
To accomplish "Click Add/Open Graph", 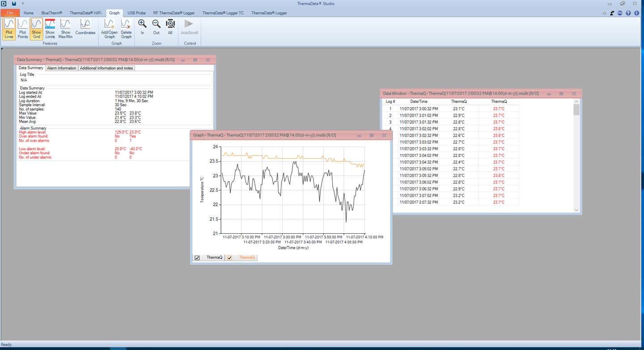I will 110,29.
